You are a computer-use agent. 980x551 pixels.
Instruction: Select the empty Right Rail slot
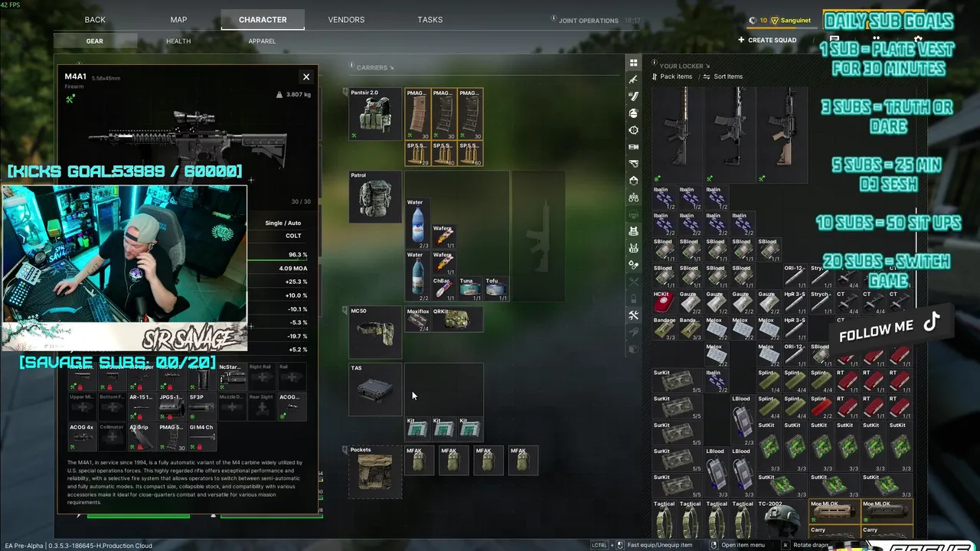coord(262,377)
